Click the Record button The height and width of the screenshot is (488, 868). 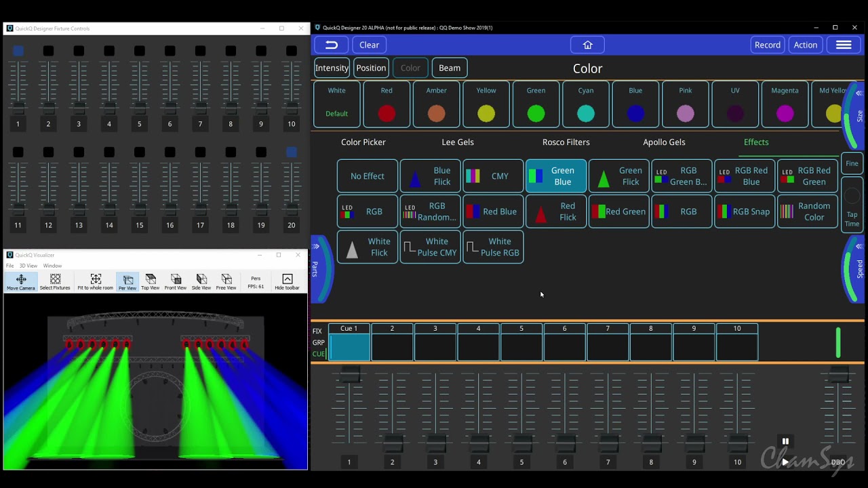[x=768, y=45]
